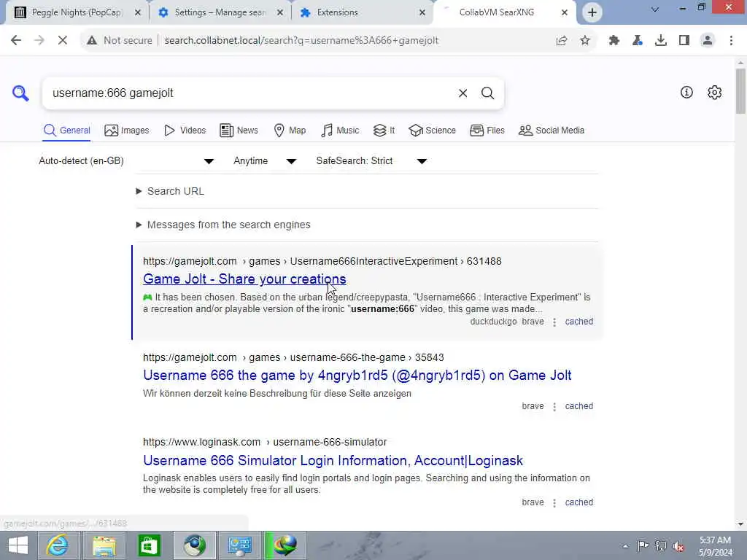Expand the Search URL section
The width and height of the screenshot is (747, 560).
point(170,192)
